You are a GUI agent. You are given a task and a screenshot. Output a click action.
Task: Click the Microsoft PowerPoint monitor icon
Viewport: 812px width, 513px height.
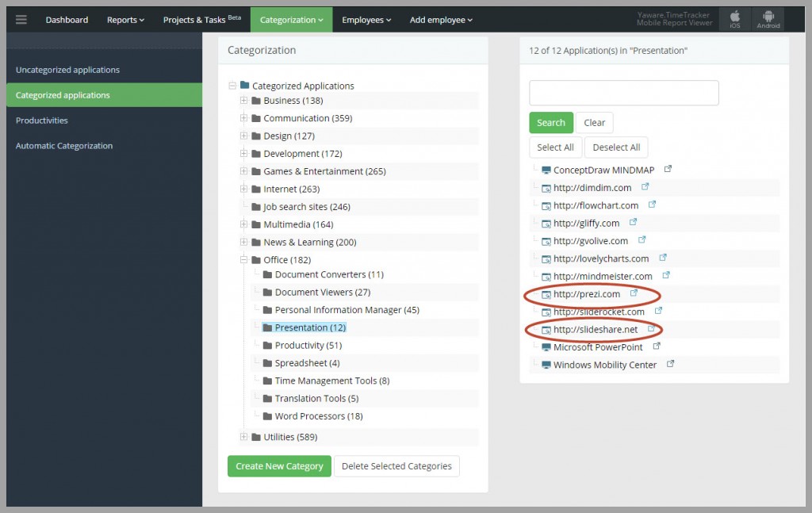tap(546, 347)
